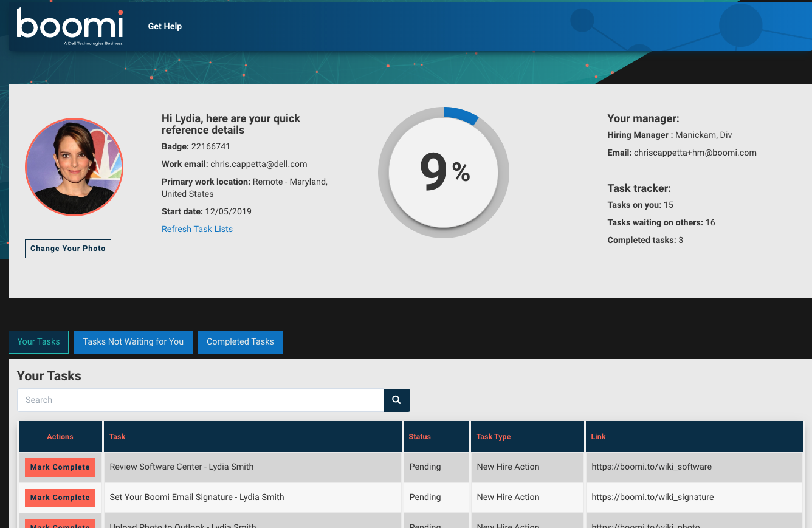This screenshot has width=812, height=528.
Task: Click the Change Your Photo button
Action: click(x=67, y=249)
